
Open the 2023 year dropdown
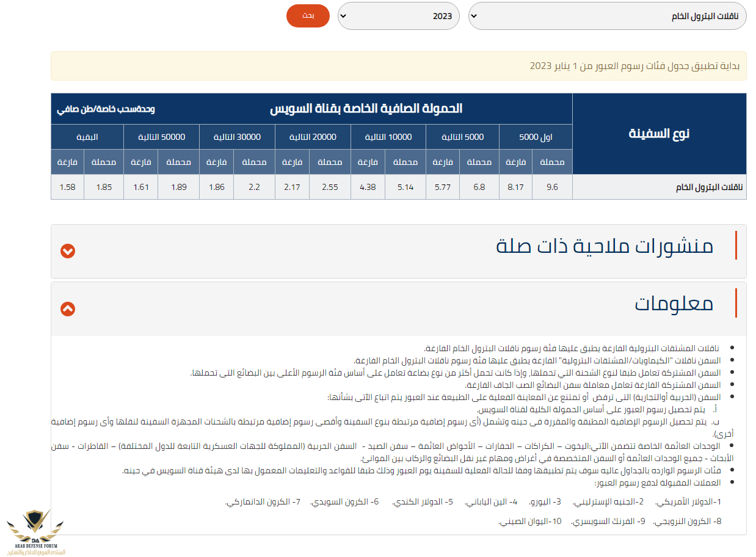point(399,16)
